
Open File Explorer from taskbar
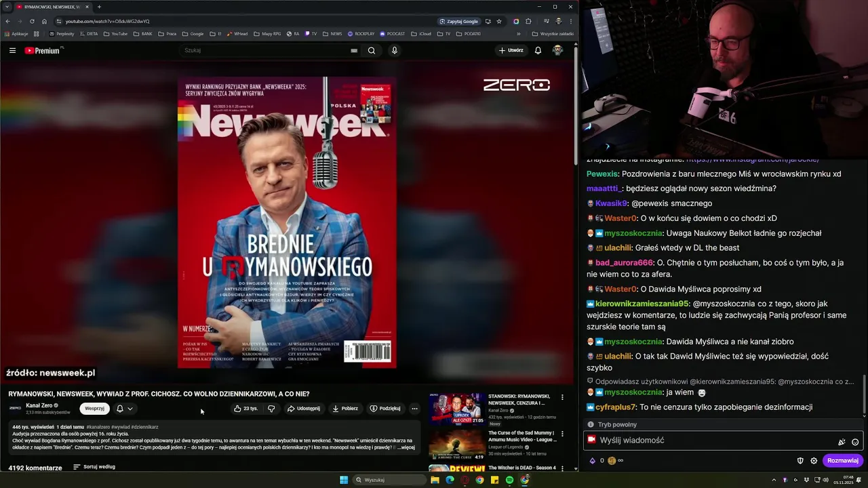[435, 480]
